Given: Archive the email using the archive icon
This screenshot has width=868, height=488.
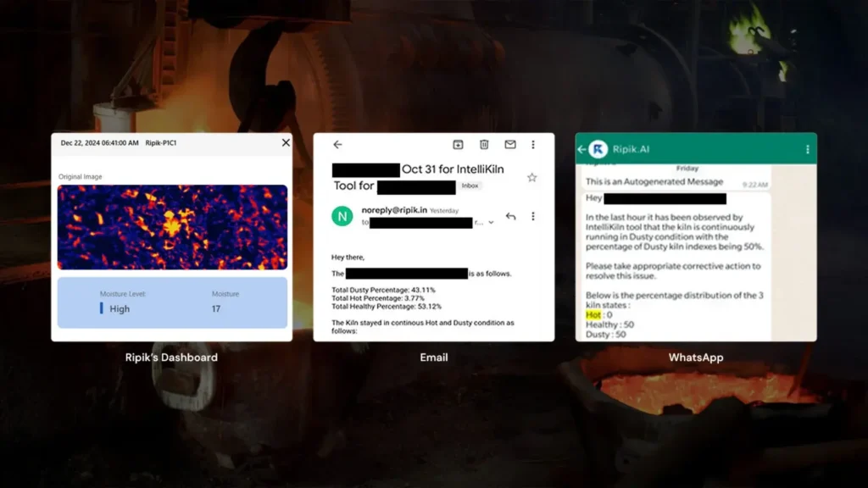Looking at the screenshot, I should pyautogui.click(x=458, y=145).
